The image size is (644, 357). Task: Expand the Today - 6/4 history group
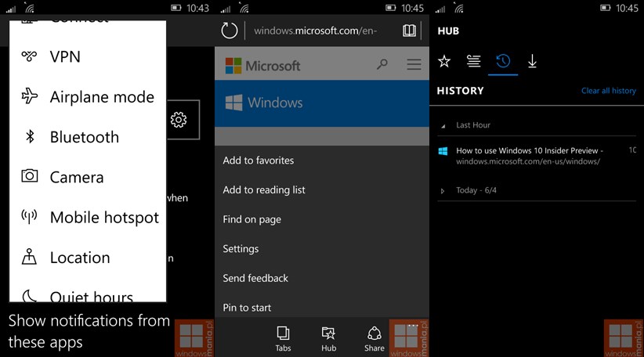click(x=443, y=191)
